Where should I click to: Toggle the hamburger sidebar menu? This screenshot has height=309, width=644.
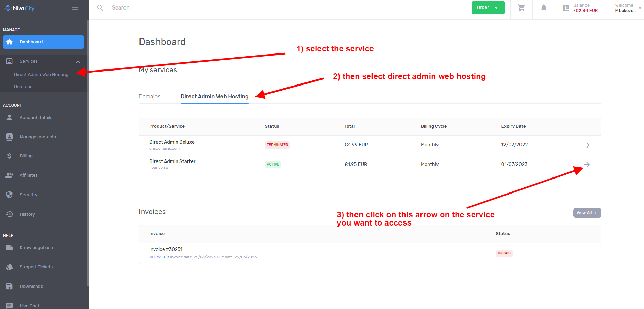pyautogui.click(x=75, y=8)
